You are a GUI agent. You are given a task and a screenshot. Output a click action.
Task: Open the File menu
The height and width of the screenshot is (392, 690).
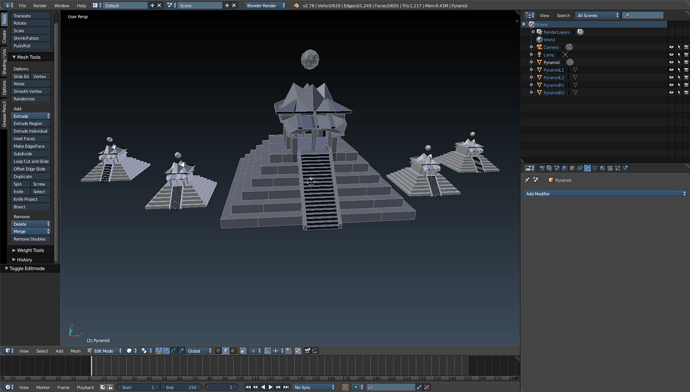coord(22,6)
